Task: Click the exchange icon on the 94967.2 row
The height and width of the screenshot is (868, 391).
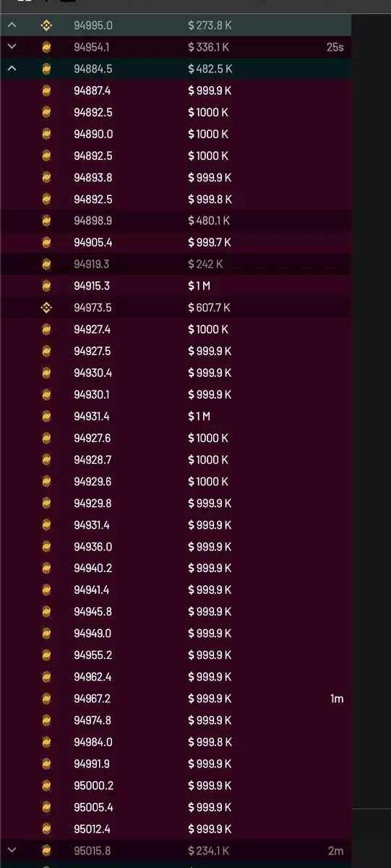Action: (x=46, y=698)
